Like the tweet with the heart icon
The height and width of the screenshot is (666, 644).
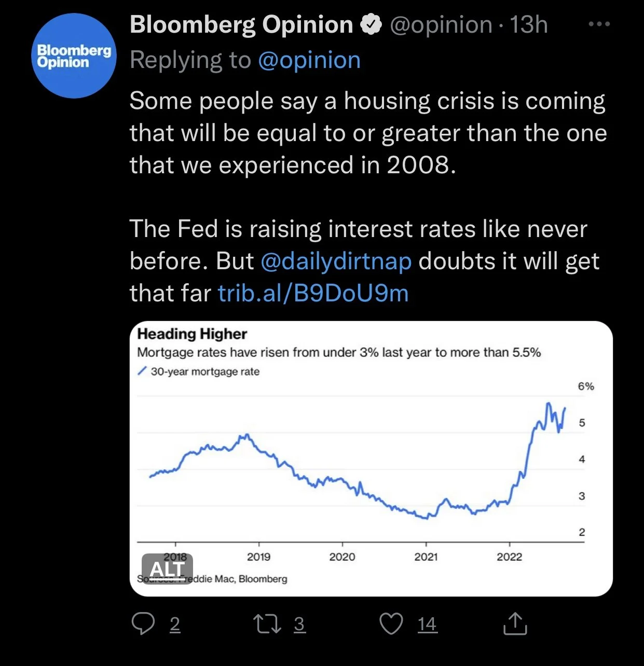point(391,623)
